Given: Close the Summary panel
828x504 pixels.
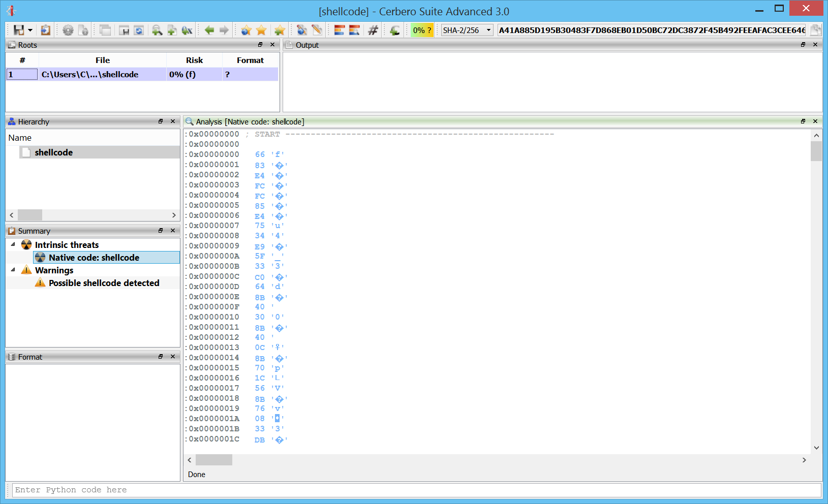Looking at the screenshot, I should click(173, 231).
